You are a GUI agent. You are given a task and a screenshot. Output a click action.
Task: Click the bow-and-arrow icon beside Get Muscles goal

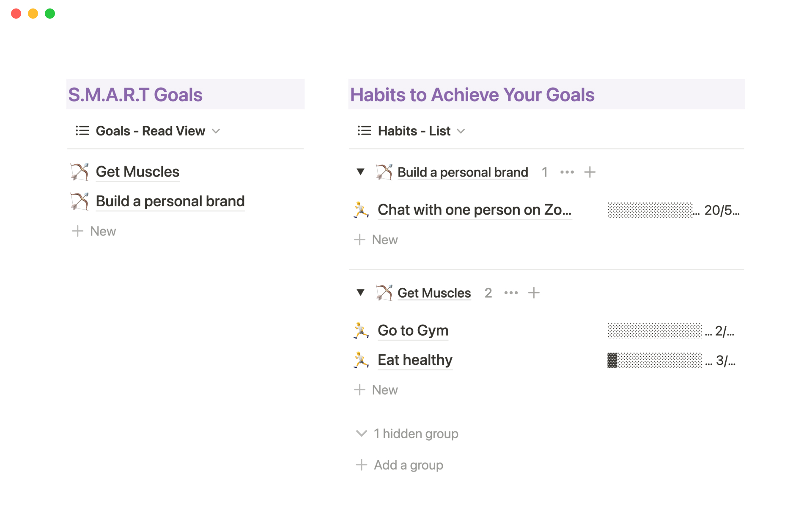click(80, 172)
